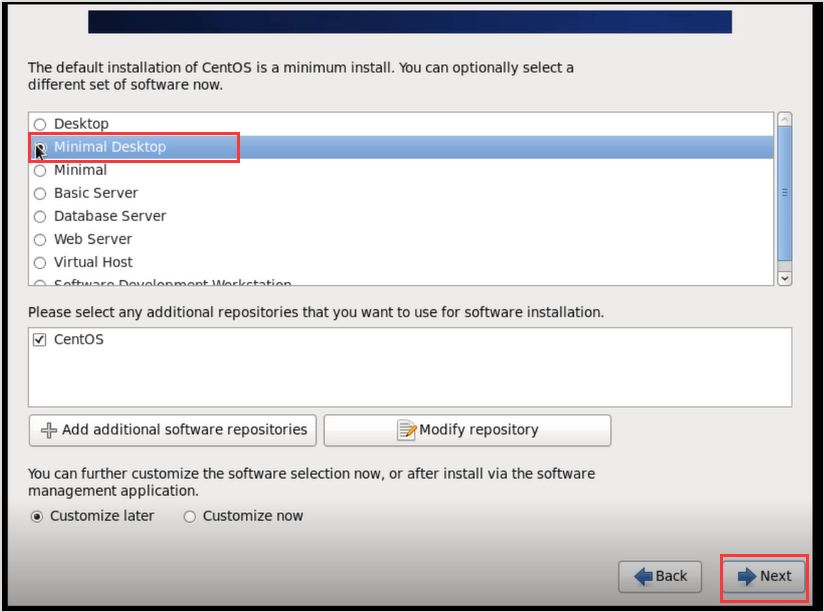Uncheck the CentOS repository checkbox
The image size is (824, 612).
point(39,339)
